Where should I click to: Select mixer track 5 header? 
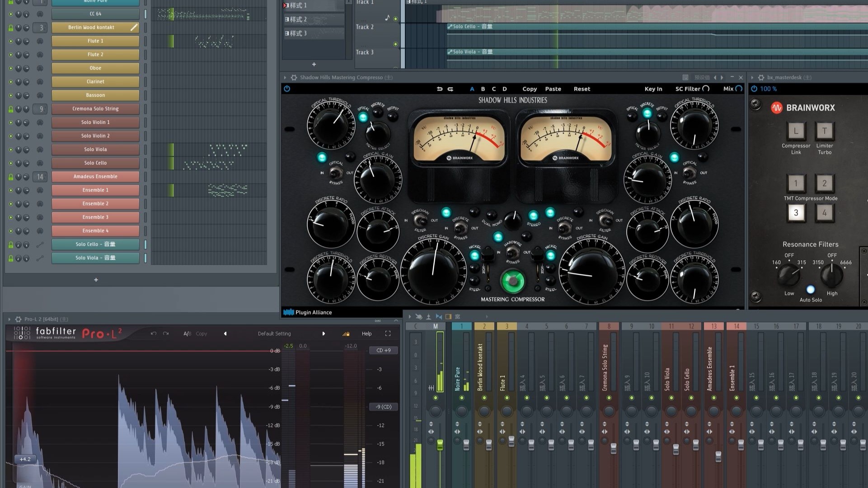546,326
